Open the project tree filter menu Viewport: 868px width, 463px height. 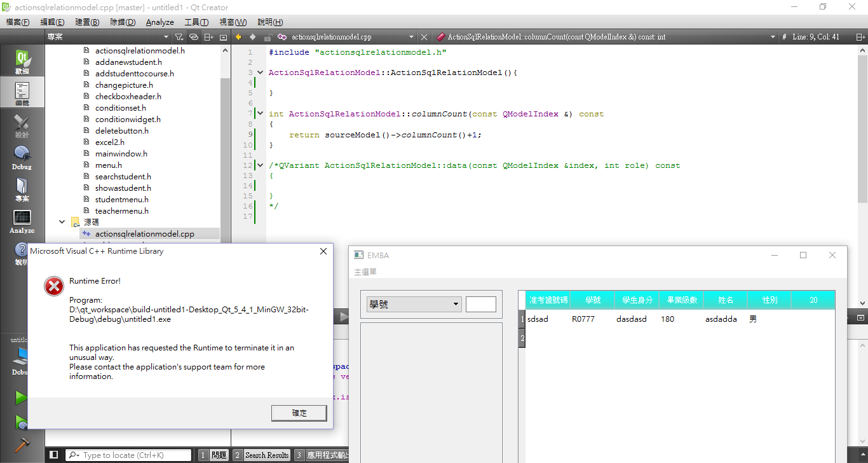point(179,37)
